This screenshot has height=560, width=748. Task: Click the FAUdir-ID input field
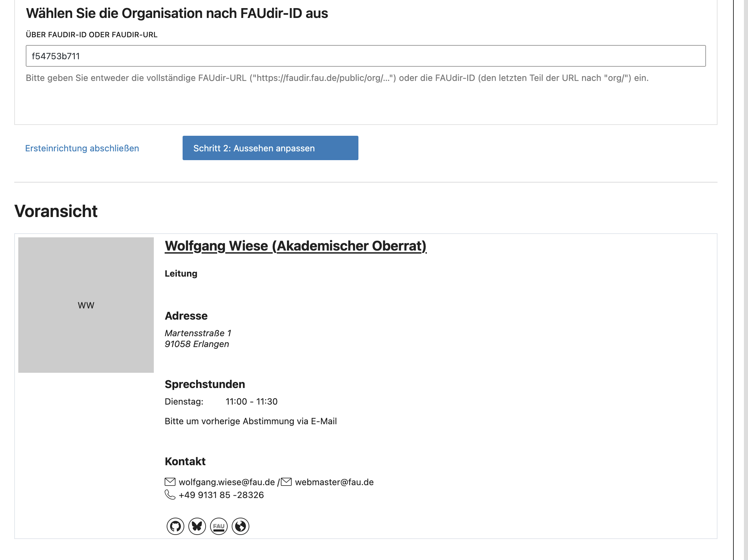click(x=366, y=56)
